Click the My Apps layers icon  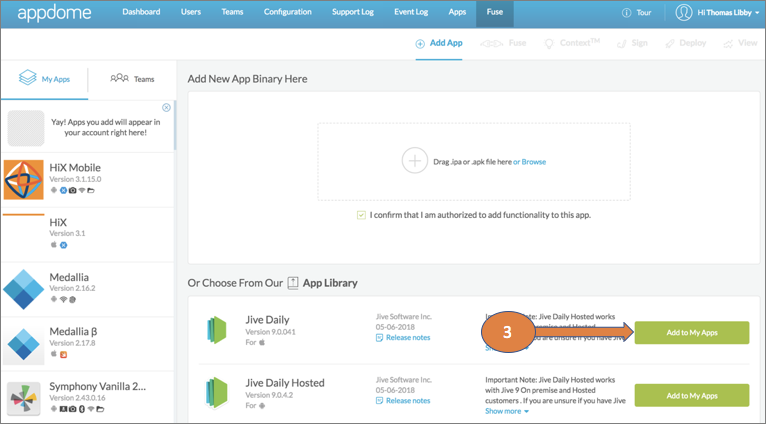pyautogui.click(x=27, y=77)
